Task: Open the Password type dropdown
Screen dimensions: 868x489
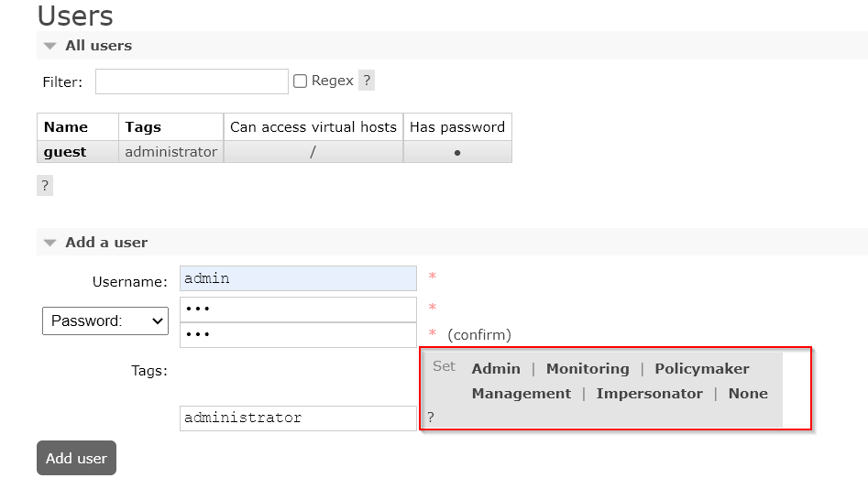Action: pos(105,321)
